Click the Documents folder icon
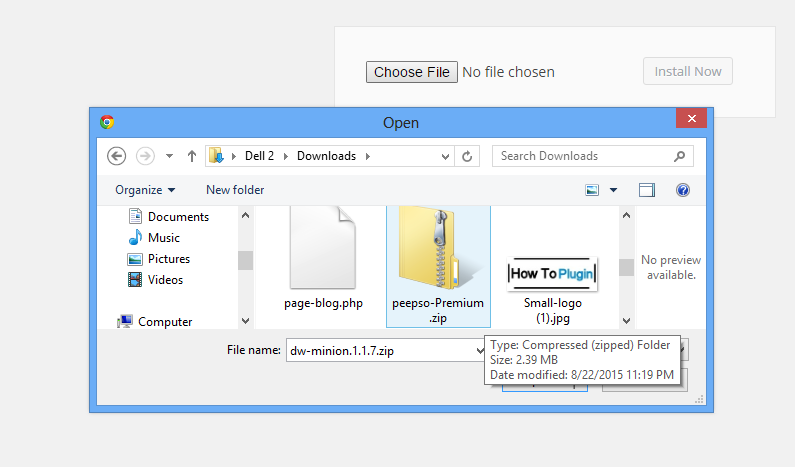The height and width of the screenshot is (467, 795). click(135, 217)
